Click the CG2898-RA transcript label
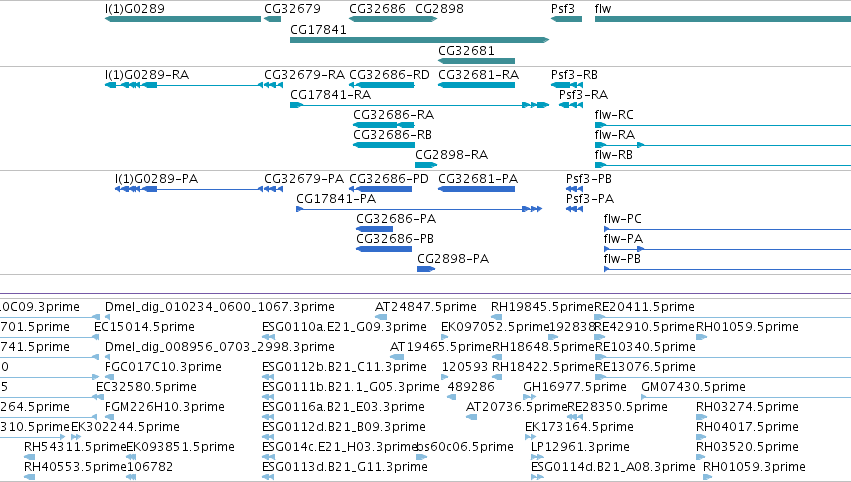Image resolution: width=851 pixels, height=482 pixels. (x=452, y=155)
